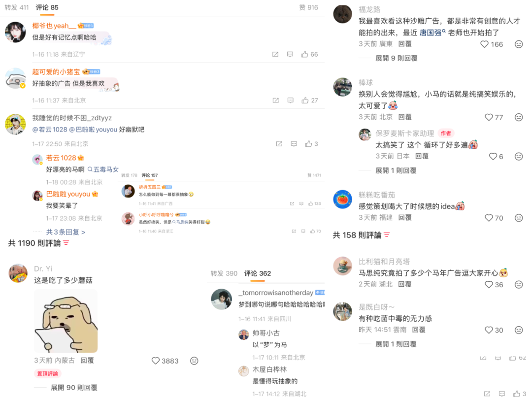Share 超可爱的小猪宝's comment via forward icon
The width and height of the screenshot is (532, 401).
tap(275, 100)
